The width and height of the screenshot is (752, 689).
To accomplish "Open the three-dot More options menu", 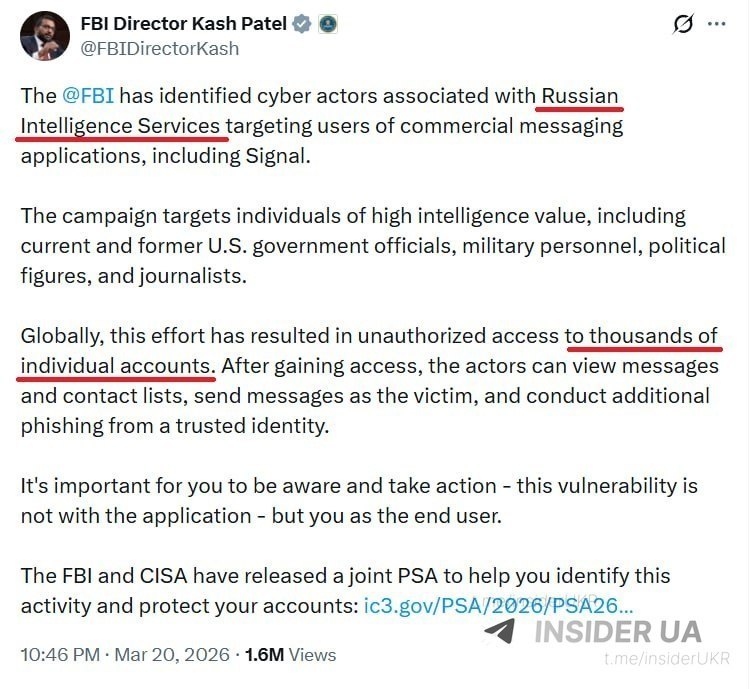I will 717,24.
